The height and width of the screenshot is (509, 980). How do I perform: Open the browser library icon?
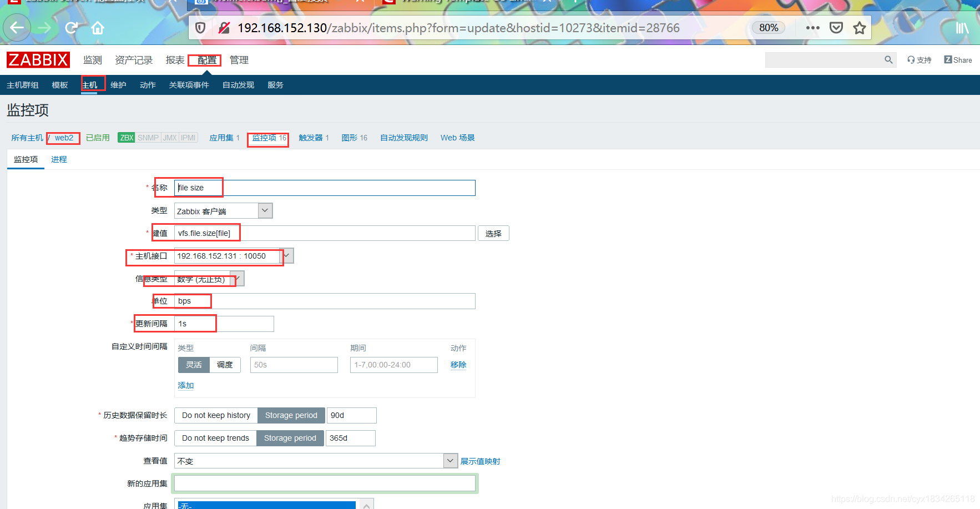tap(962, 28)
